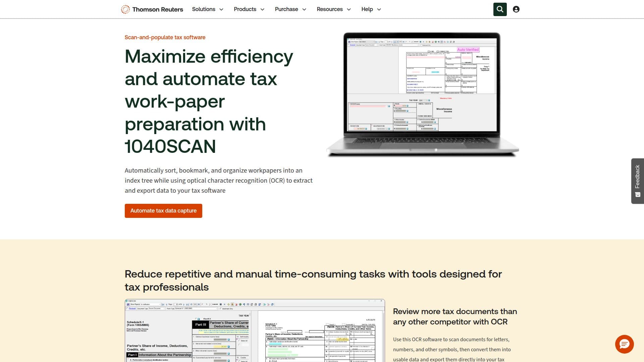Open the chat support bubble

[624, 344]
